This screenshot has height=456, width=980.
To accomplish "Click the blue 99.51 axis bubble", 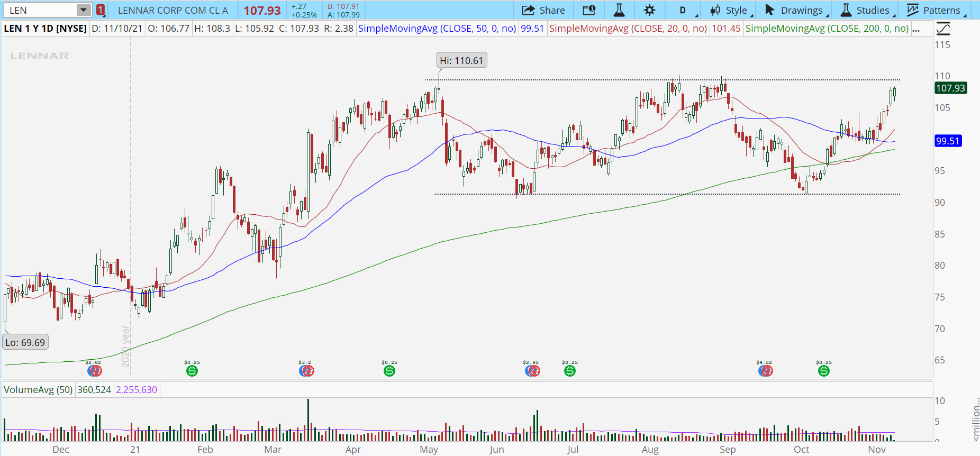I will click(x=948, y=141).
